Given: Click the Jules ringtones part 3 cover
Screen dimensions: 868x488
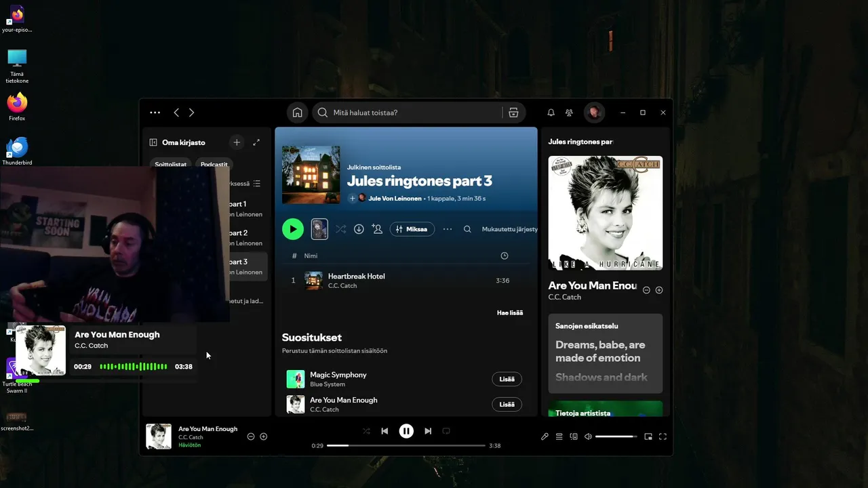Looking at the screenshot, I should [311, 174].
